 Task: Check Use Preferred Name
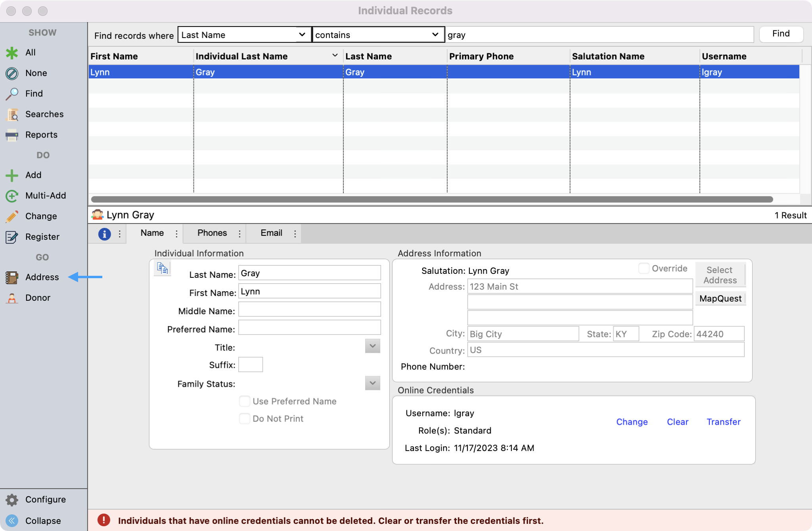click(x=245, y=401)
